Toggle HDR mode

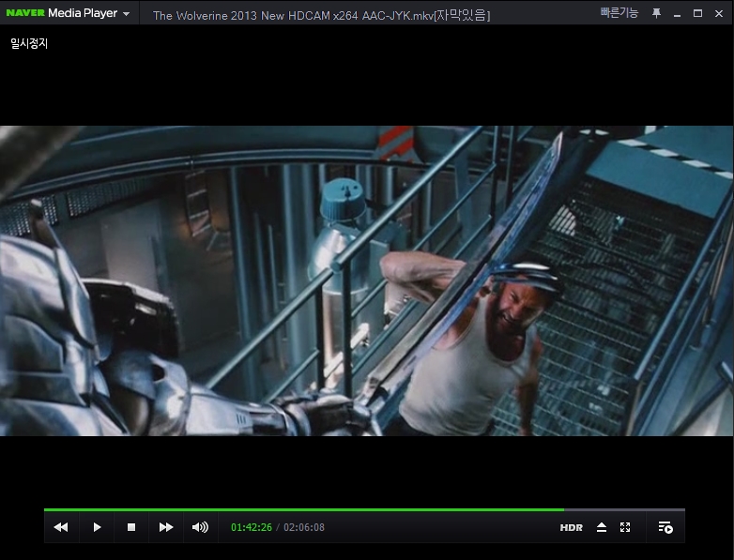pos(571,528)
